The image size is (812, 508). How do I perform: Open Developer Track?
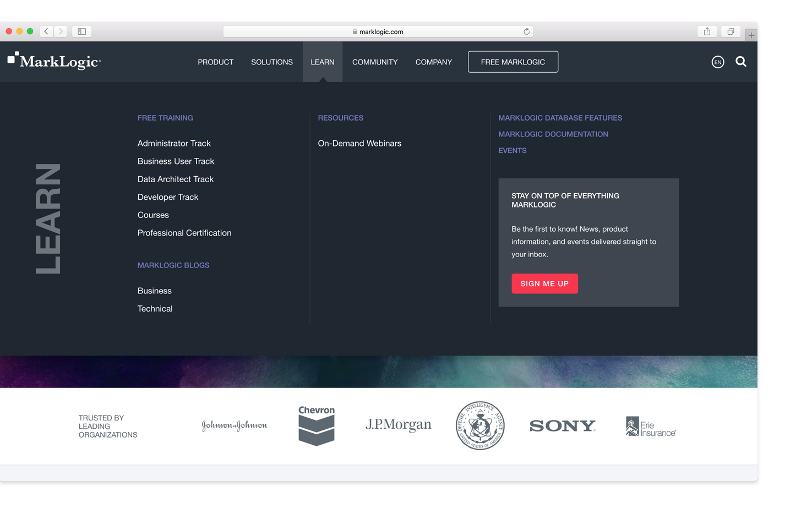pos(168,197)
